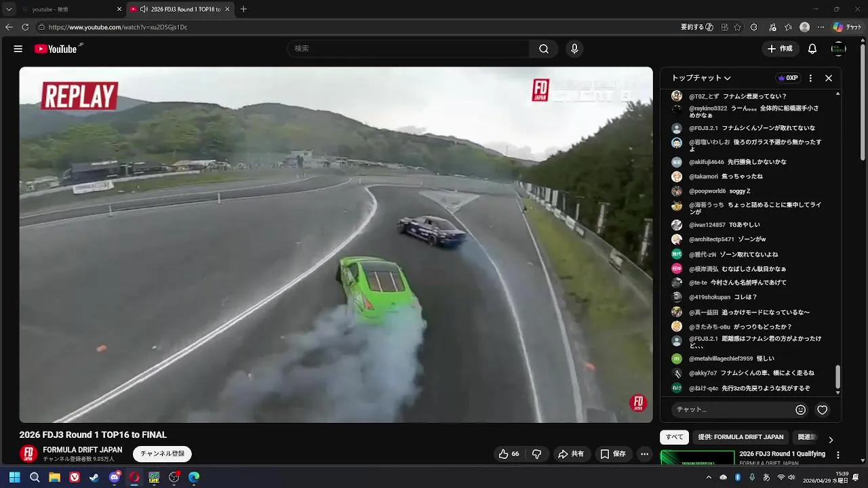
Task: Open live chat more options menu
Action: 810,78
